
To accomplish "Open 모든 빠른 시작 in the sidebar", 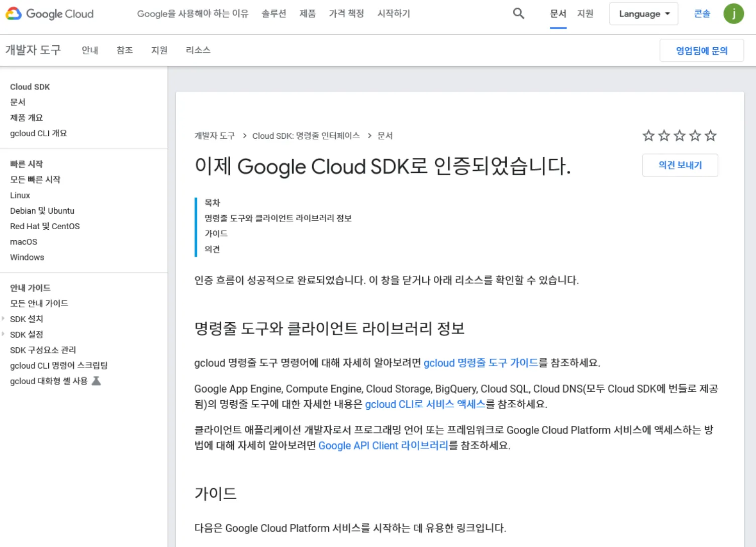I will [x=35, y=179].
